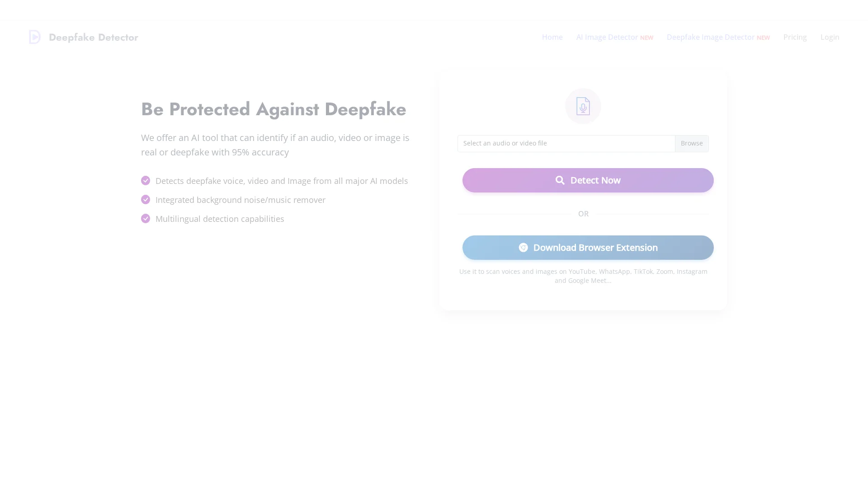Viewport: 868px width, 488px height.
Task: Click checkmark icon beside Multilingual detection
Action: click(146, 219)
